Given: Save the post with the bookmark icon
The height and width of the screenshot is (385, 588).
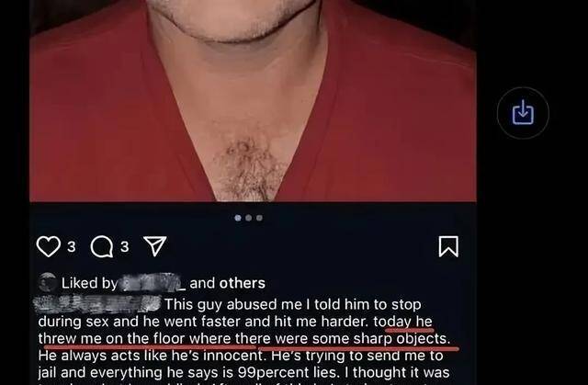Looking at the screenshot, I should pos(448,246).
